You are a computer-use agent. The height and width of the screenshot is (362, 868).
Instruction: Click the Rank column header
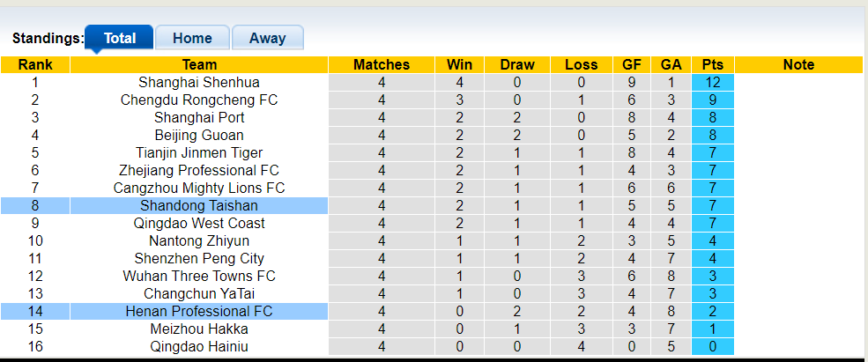point(35,64)
